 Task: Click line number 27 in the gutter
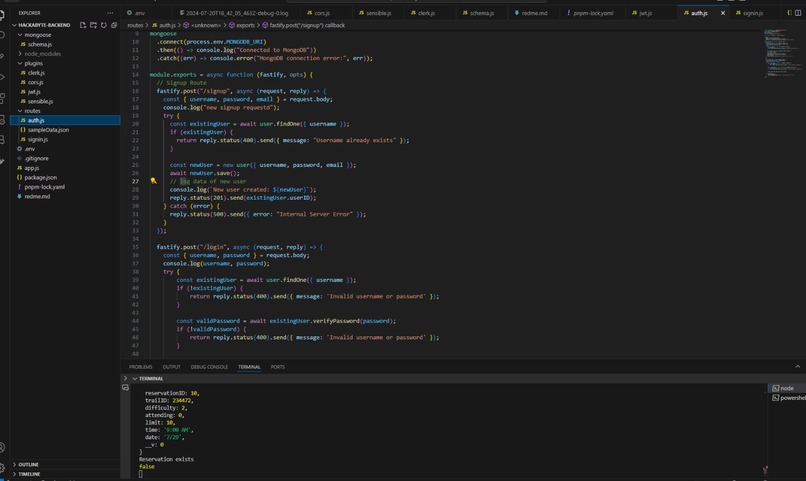(x=136, y=181)
